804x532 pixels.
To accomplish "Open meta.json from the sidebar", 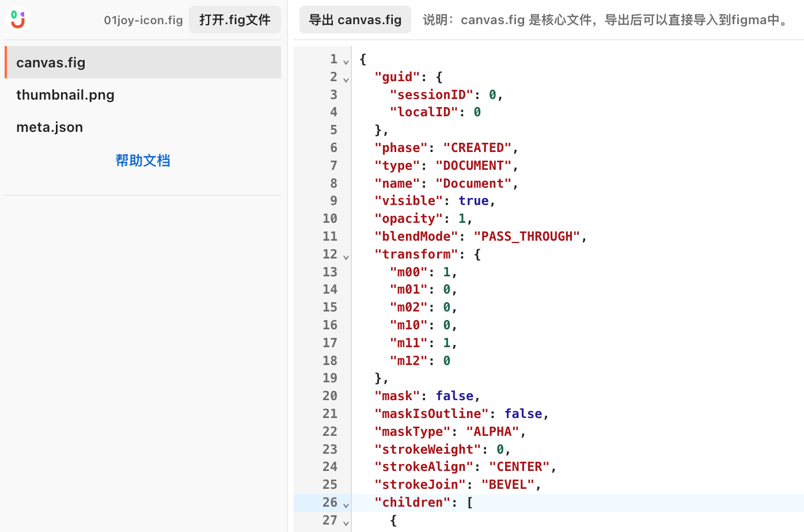I will (x=48, y=127).
